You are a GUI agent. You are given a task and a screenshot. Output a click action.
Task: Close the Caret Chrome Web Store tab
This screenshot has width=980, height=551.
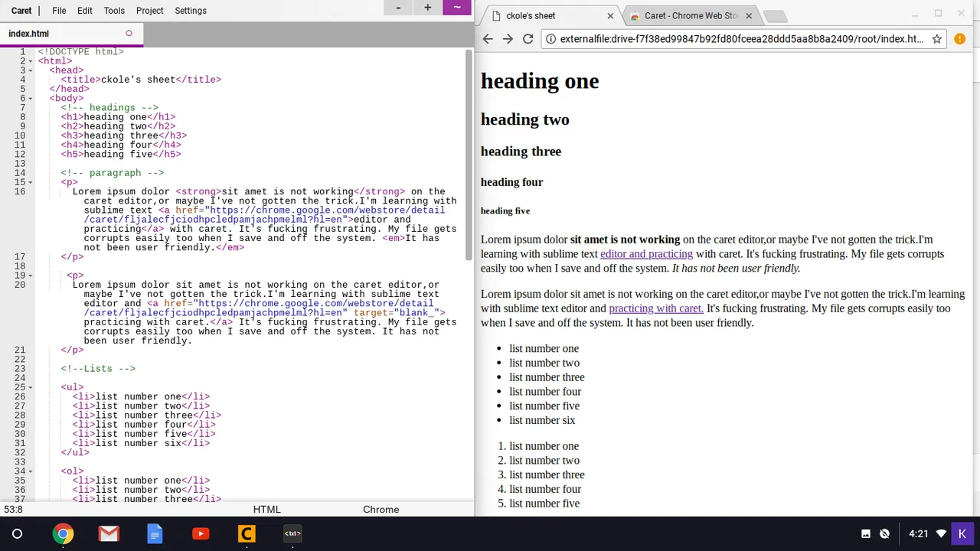pyautogui.click(x=749, y=15)
